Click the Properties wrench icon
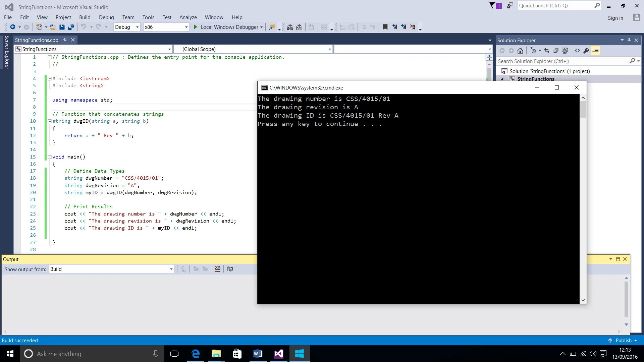The image size is (644, 362). point(586,51)
